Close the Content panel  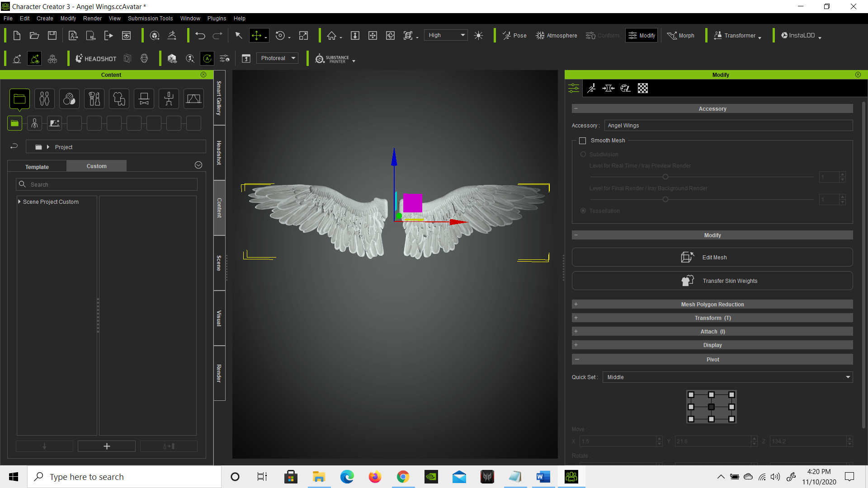[203, 75]
